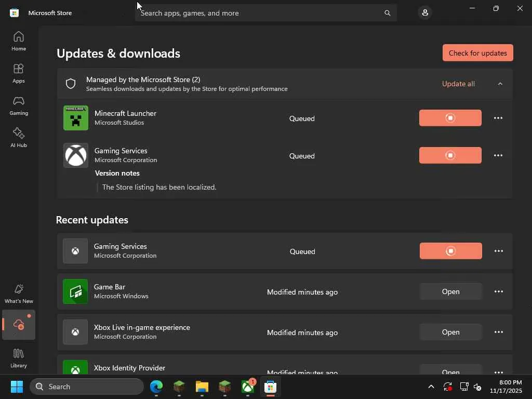Open Xbox Live in-game experience app
The image size is (532, 399).
(x=450, y=332)
